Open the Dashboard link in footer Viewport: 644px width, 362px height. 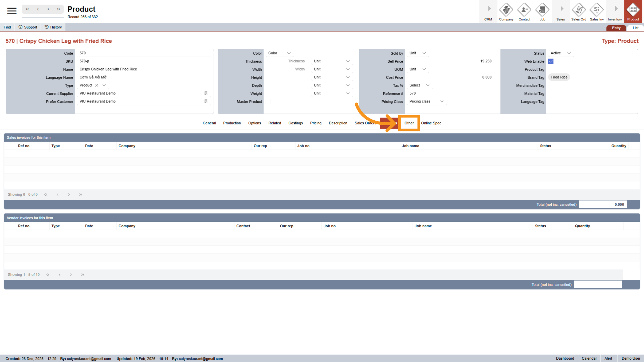(x=565, y=359)
